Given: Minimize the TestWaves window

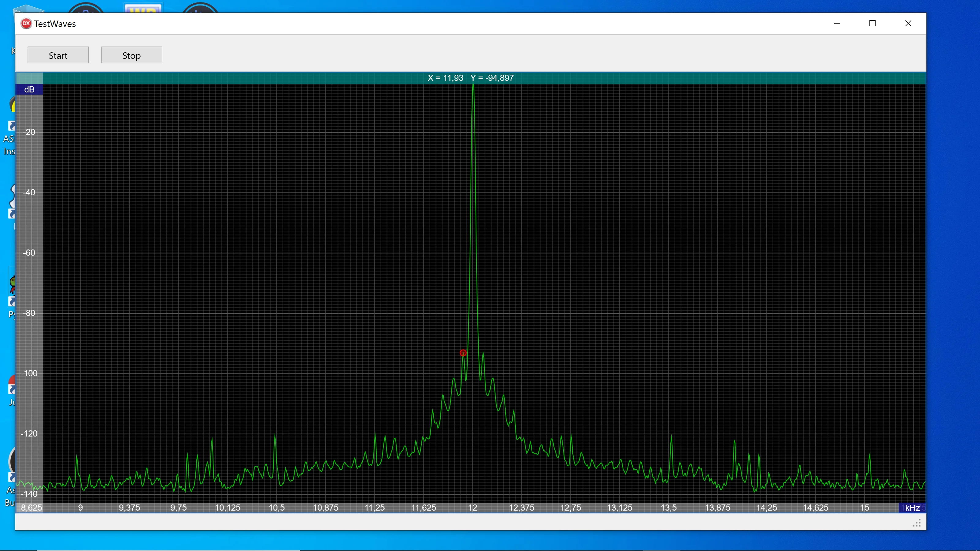Looking at the screenshot, I should coord(837,24).
